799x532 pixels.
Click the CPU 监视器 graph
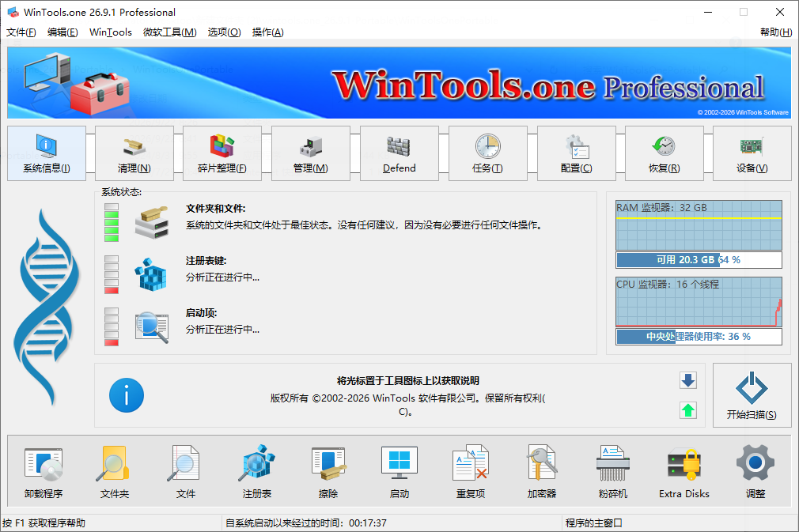coord(699,302)
